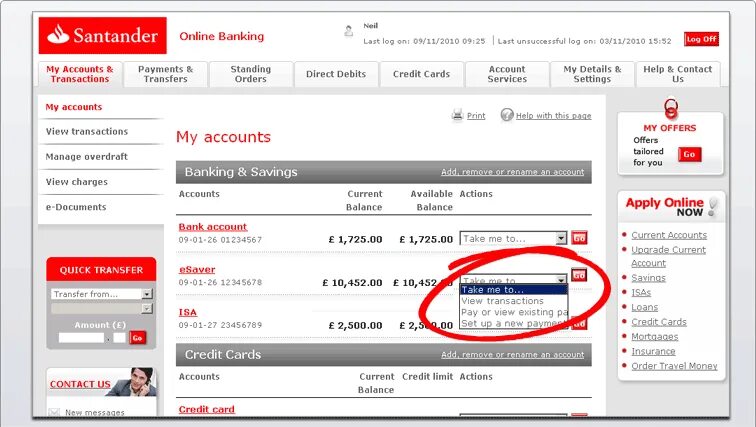The height and width of the screenshot is (427, 756).
Task: Open the eSaver account link
Action: [197, 269]
